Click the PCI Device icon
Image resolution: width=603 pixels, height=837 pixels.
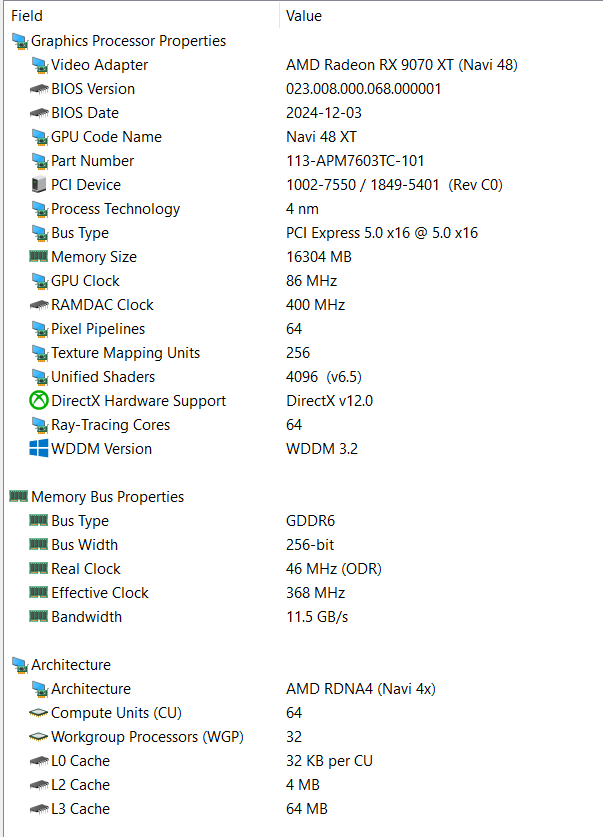click(x=39, y=185)
